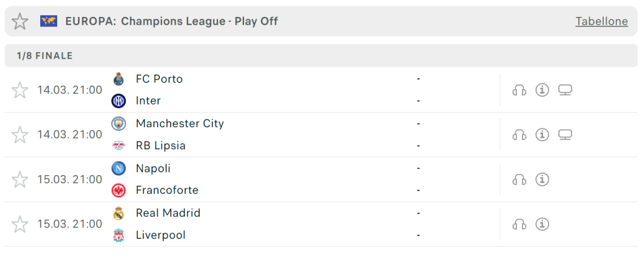Open info icon for Napoli vs Francoforte
The height and width of the screenshot is (257, 644).
[x=542, y=180]
